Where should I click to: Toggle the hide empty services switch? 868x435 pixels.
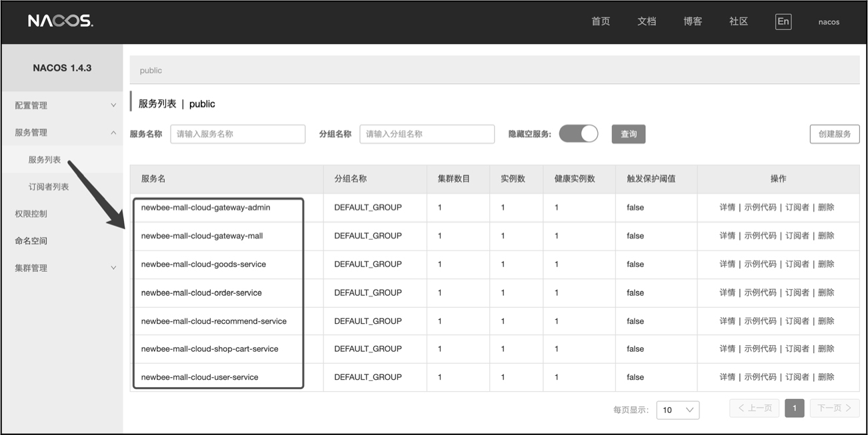(579, 134)
